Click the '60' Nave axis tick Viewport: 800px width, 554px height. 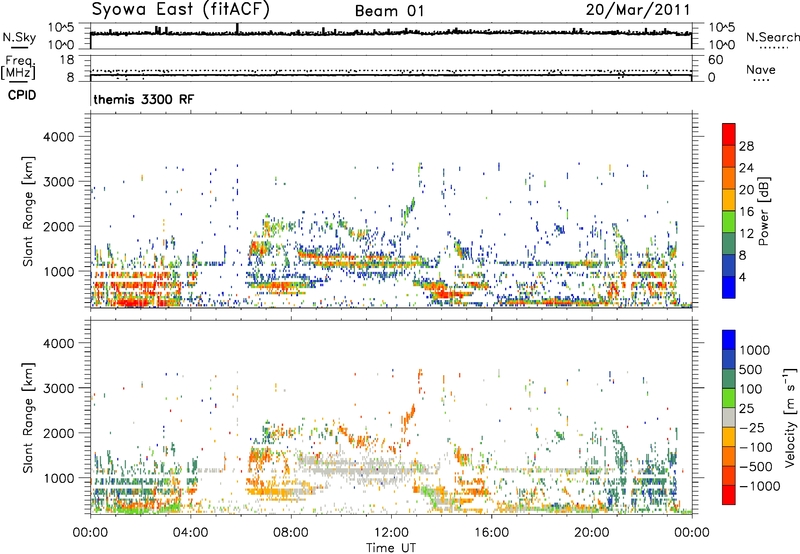tap(716, 60)
